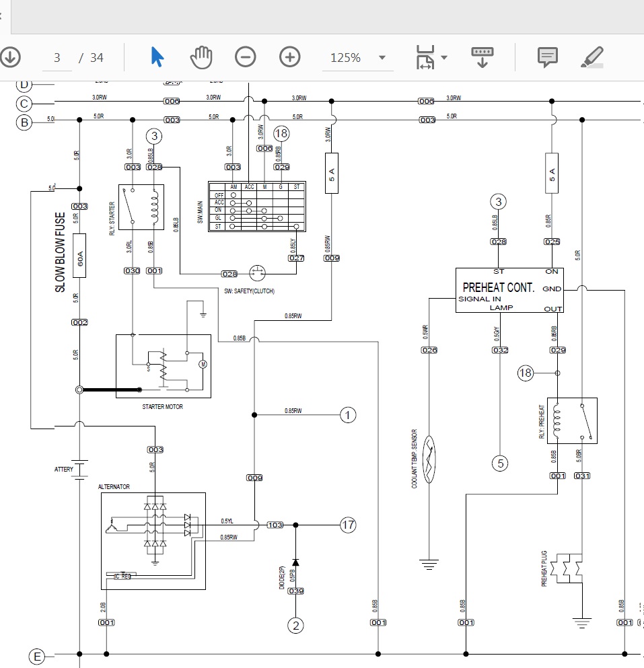Screen dimensions: 644x668
Task: Click the circled 17 reference marker
Action: 347,525
